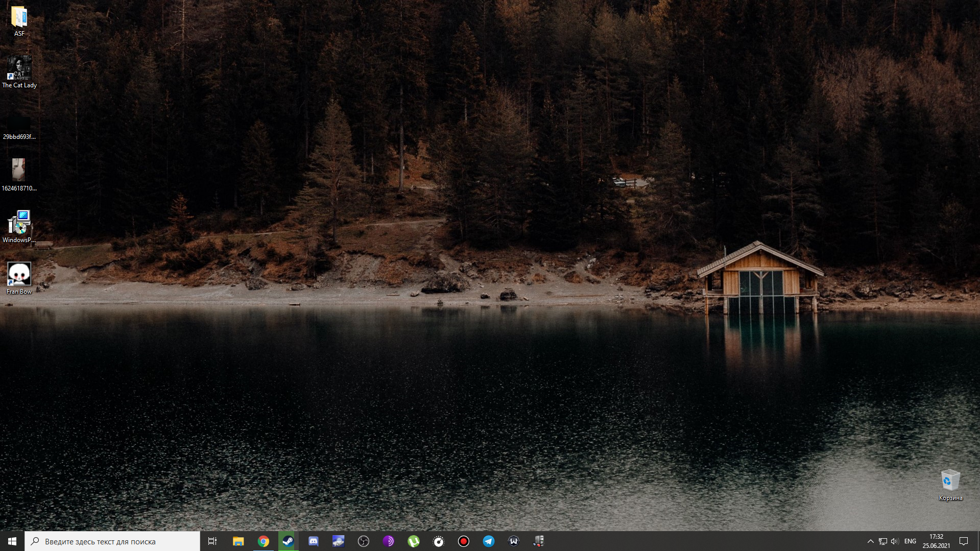Open the clock and calendar flyout
Viewport: 980px width, 551px height.
pos(936,541)
